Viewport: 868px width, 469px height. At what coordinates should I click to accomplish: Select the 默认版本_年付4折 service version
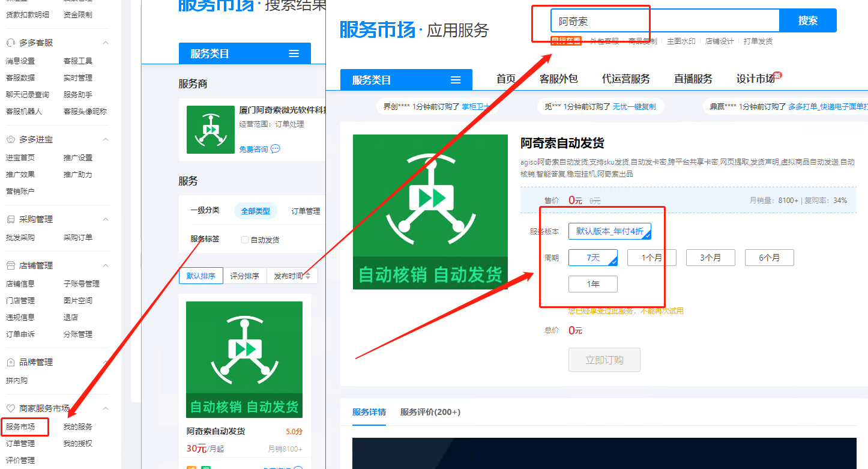point(610,231)
